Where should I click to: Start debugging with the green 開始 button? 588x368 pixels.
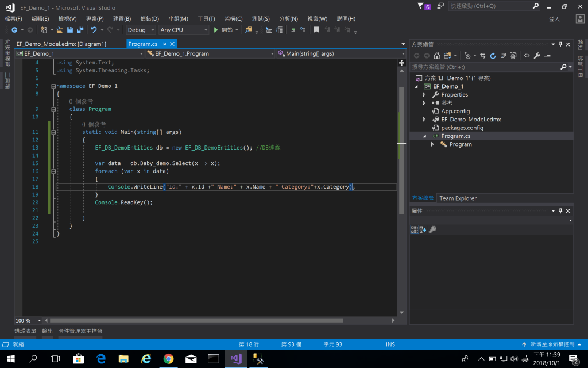click(223, 30)
